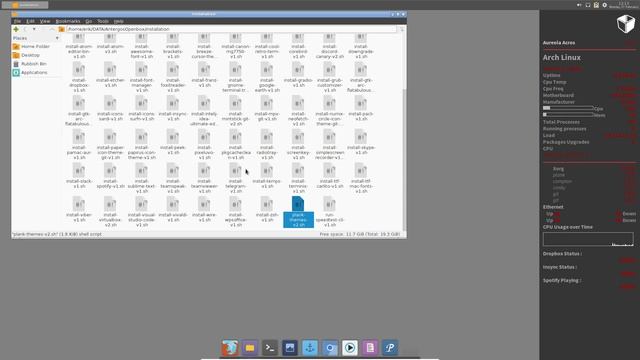Select install-grub-customizer-v1.sh file
This screenshot has height=360, width=640.
point(329,78)
